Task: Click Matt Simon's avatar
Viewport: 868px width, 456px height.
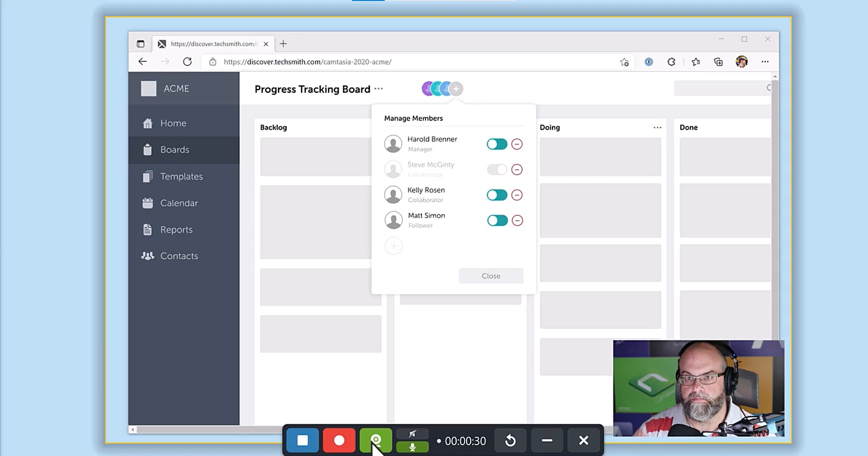Action: [394, 220]
